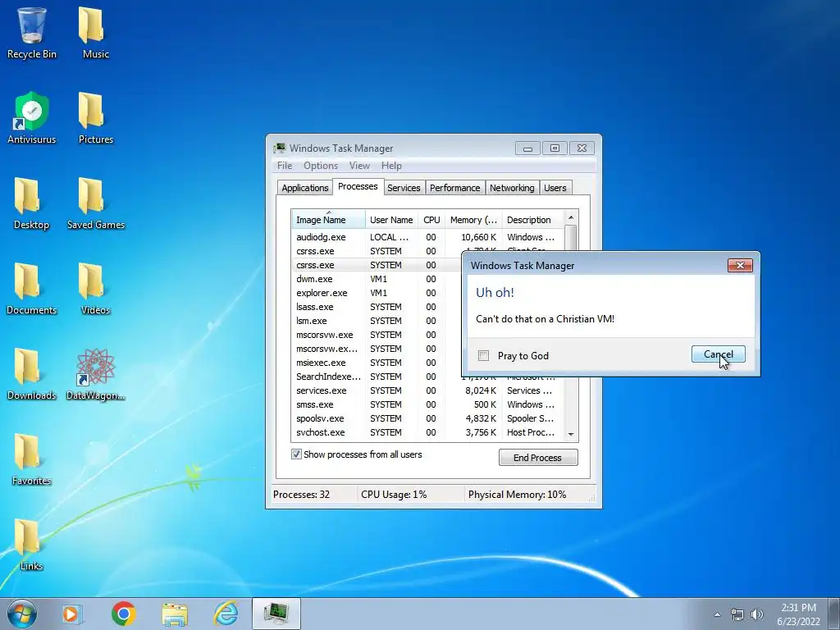This screenshot has width=840, height=630.
Task: Check the Pray to God checkbox
Action: 484,356
